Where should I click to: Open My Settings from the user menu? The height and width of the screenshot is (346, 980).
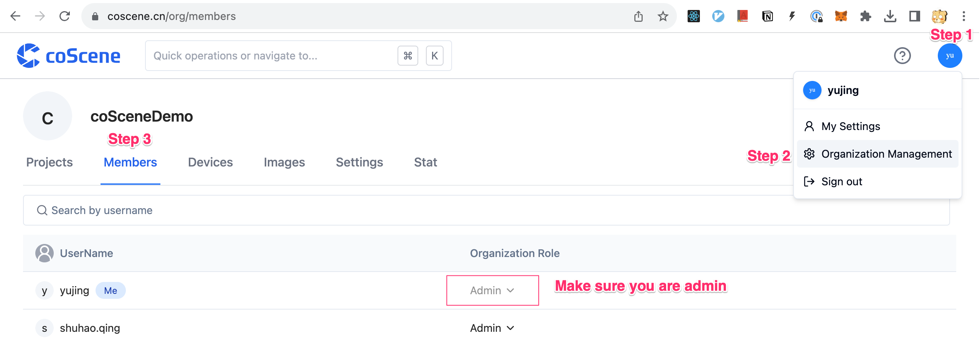878,126
